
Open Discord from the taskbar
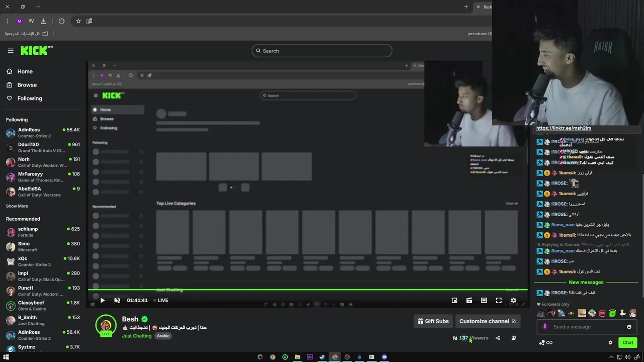click(384, 357)
